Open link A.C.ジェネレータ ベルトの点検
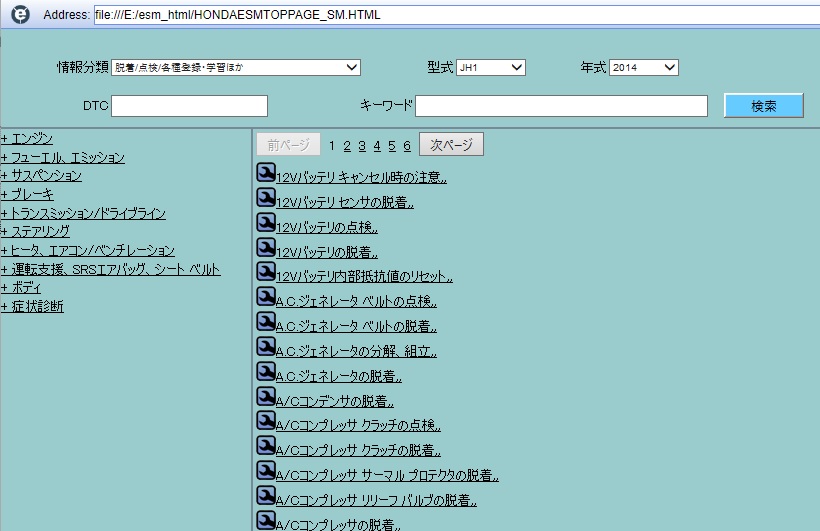 (356, 302)
